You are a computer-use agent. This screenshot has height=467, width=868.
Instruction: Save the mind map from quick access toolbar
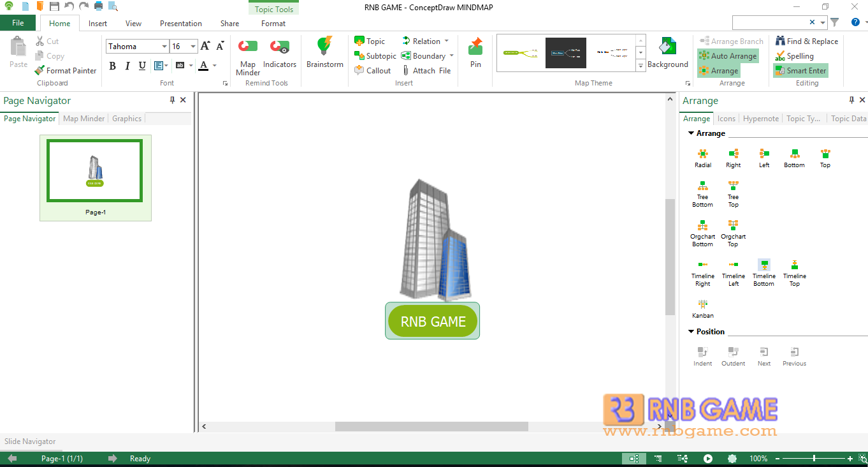(x=54, y=6)
